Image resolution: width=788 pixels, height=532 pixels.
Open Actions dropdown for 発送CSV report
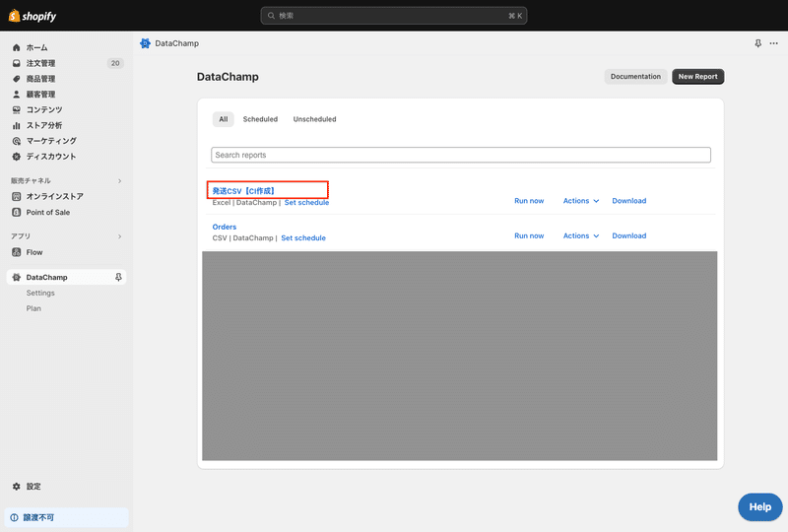tap(581, 201)
